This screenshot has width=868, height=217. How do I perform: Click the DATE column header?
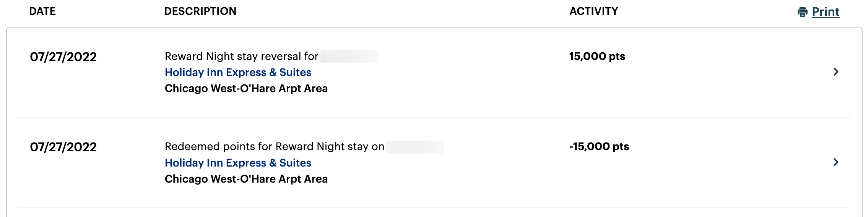(42, 11)
